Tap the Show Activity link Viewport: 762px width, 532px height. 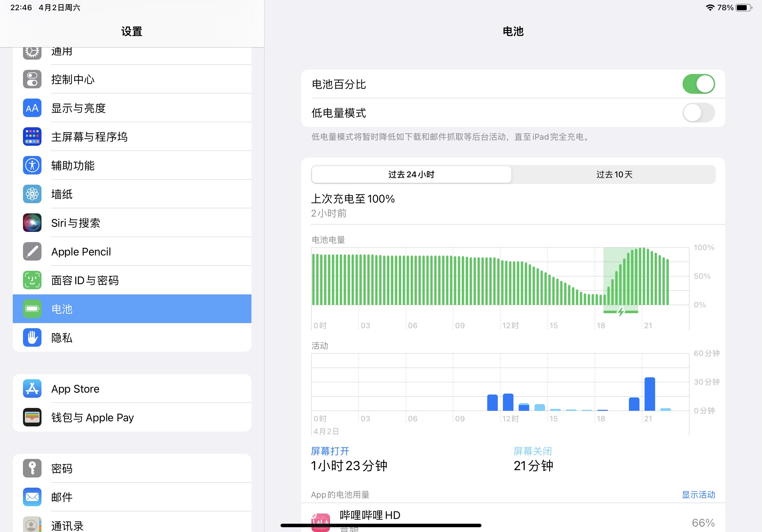(698, 494)
